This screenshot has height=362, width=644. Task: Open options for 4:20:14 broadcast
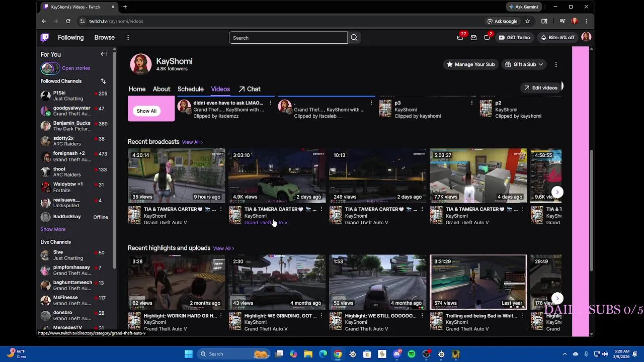pyautogui.click(x=220, y=209)
